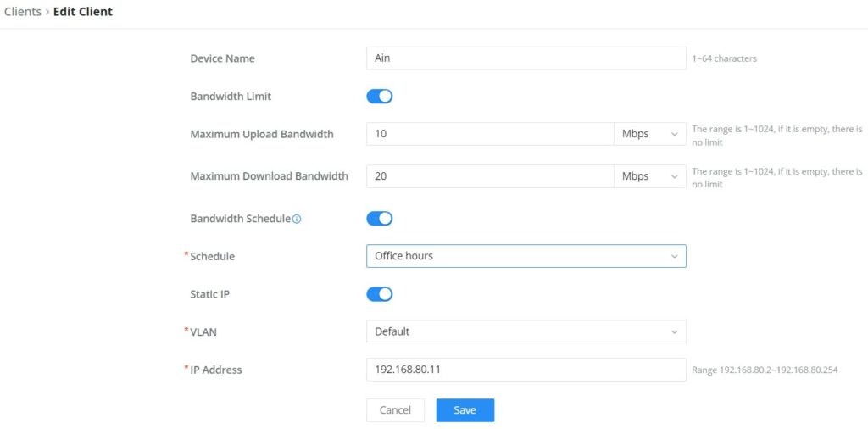The height and width of the screenshot is (429, 868).
Task: Click the IP range hint 192.168.80.2~192.168.80.254
Action: 765,370
